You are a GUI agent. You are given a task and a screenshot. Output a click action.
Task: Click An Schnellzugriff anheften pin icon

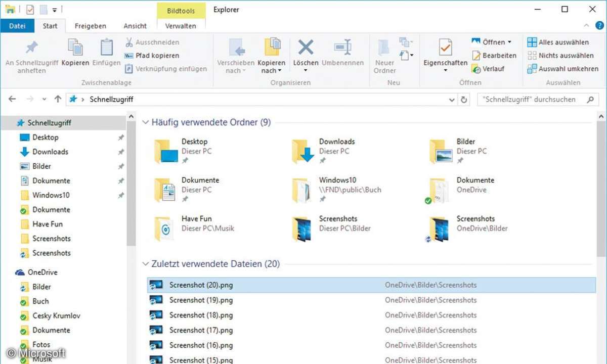coord(31,48)
